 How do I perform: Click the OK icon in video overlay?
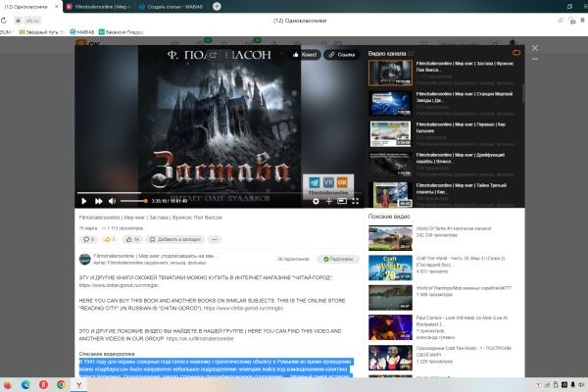[x=342, y=182]
